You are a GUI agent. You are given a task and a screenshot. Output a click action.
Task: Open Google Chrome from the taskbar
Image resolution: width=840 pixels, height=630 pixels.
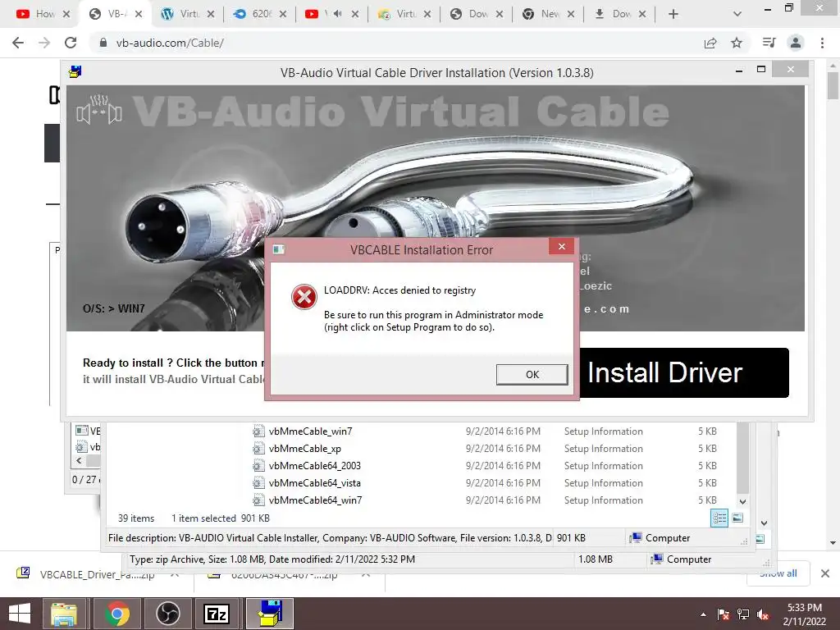coord(116,614)
